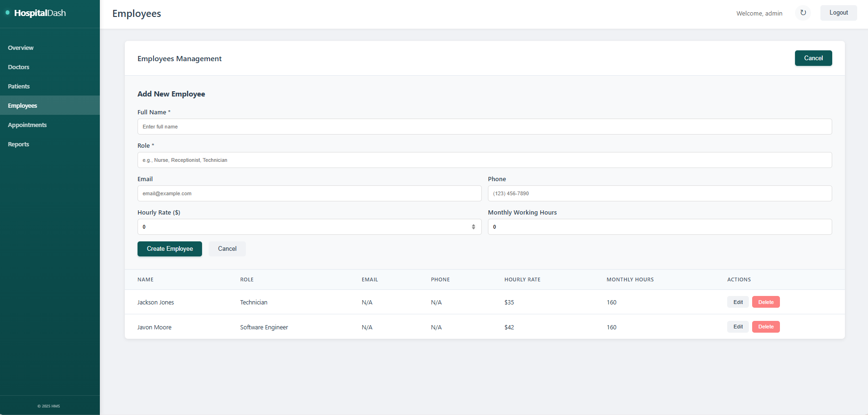Screen dimensions: 868x415
Task: Click into the Role text field
Action: click(484, 160)
